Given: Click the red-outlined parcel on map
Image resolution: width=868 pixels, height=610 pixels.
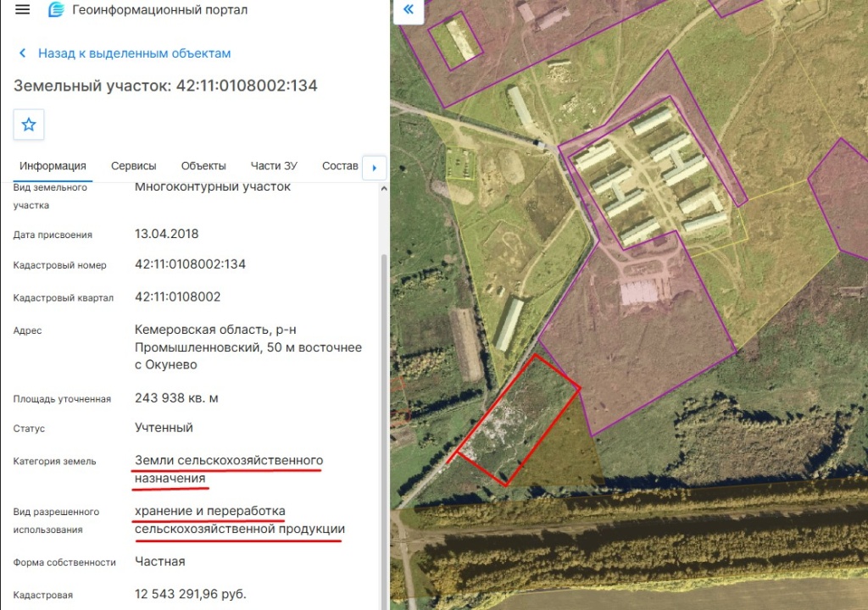Looking at the screenshot, I should [x=515, y=421].
